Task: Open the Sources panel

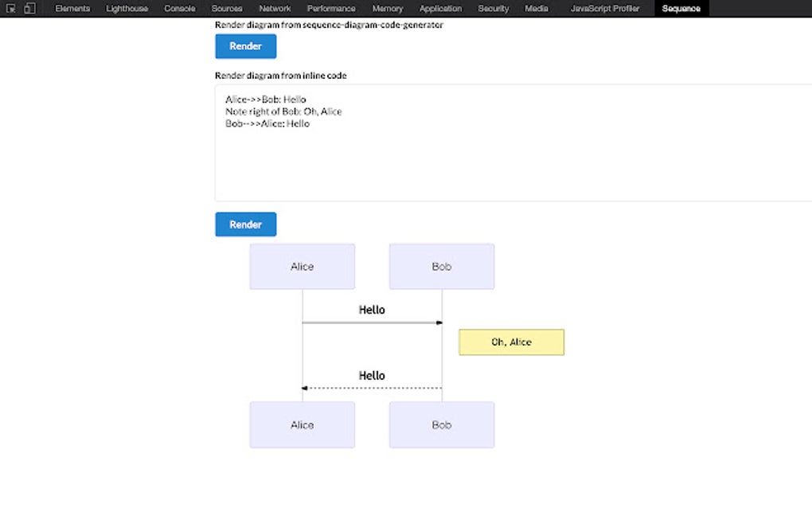Action: 226,8
